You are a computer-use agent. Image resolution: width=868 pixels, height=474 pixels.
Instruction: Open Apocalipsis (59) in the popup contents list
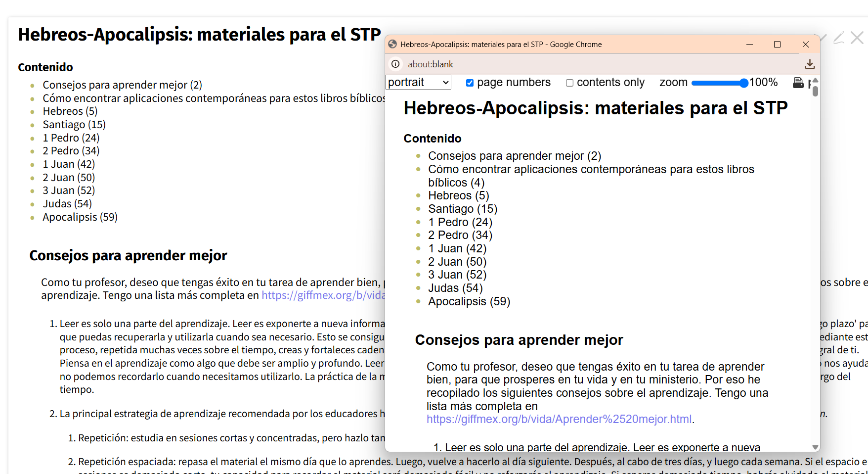[469, 301]
